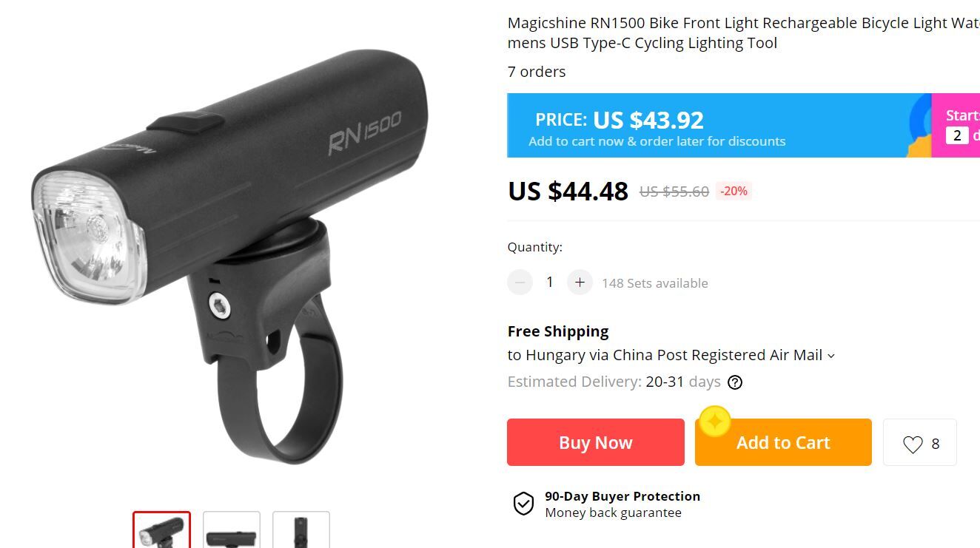Click the Add to Cart button
The height and width of the screenshot is (548, 980).
tap(783, 442)
